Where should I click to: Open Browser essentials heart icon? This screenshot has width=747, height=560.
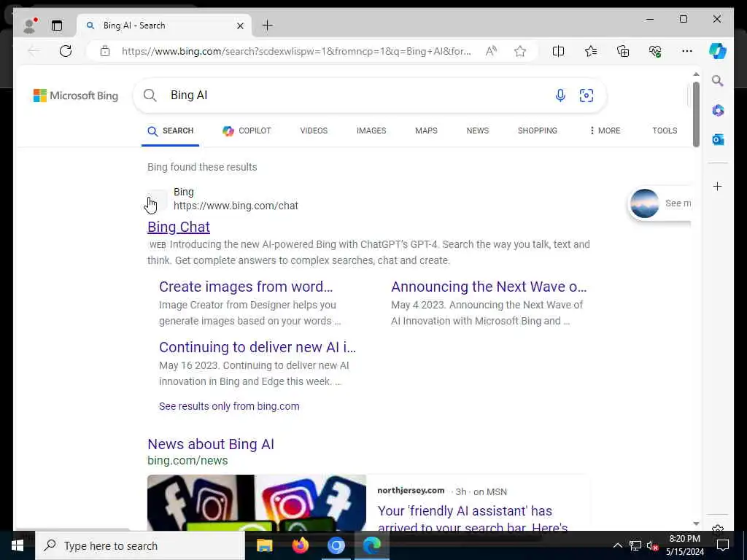(655, 51)
